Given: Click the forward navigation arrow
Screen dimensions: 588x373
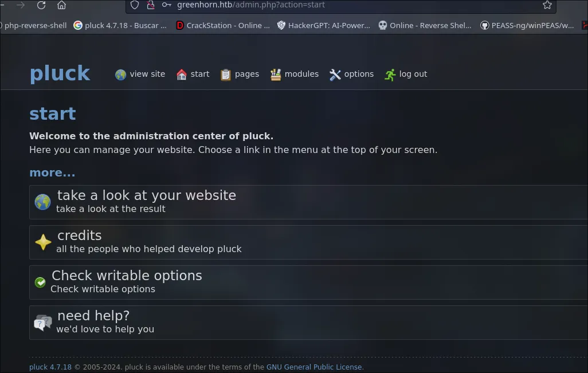Looking at the screenshot, I should pos(21,5).
